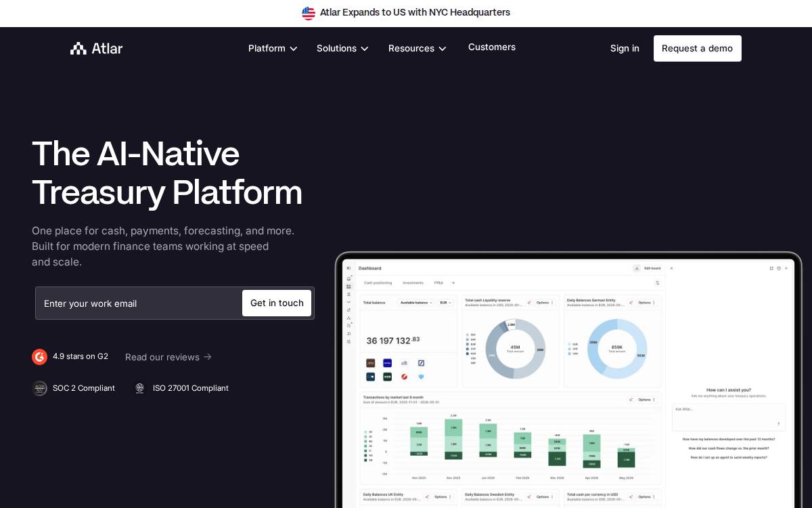
Task: Click the Deutsche Bank logo in Total balance
Action: (421, 363)
